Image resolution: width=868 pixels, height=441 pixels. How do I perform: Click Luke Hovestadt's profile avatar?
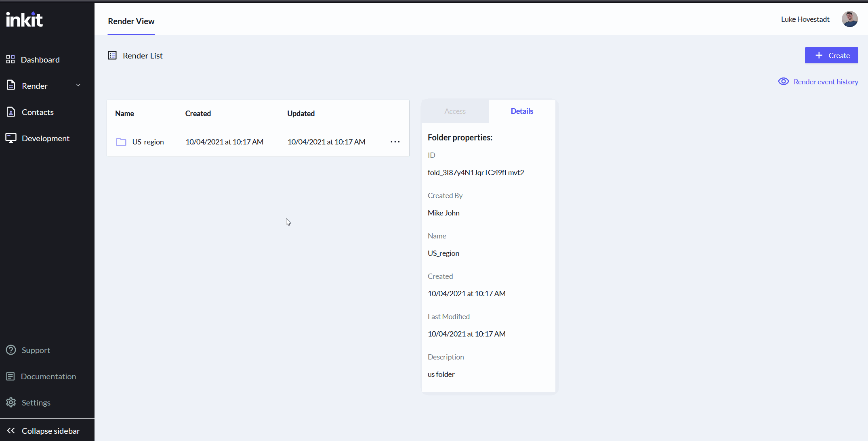coord(849,19)
